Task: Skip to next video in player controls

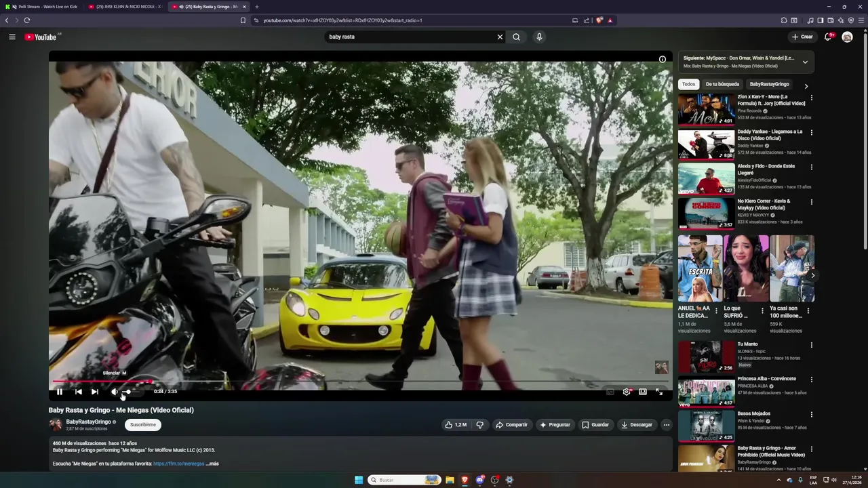Action: pos(95,392)
